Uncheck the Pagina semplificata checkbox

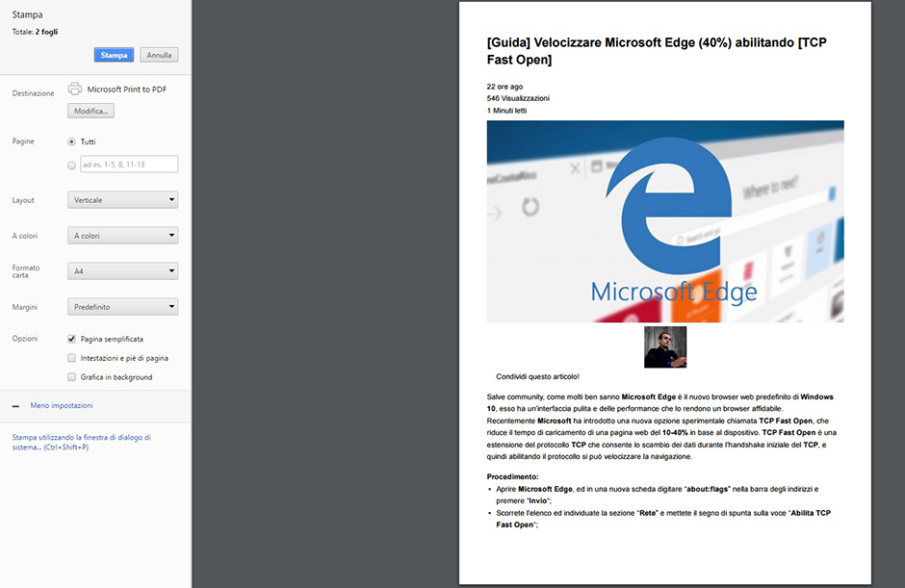(71, 339)
